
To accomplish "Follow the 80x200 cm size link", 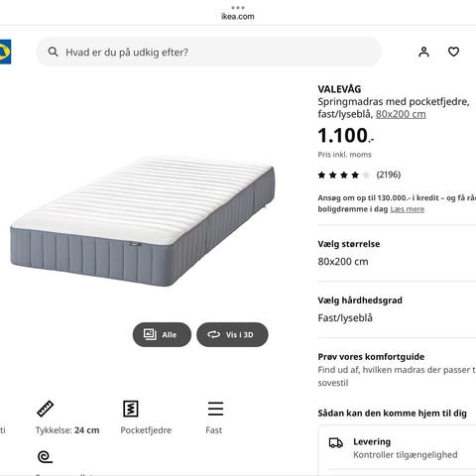I will click(401, 114).
